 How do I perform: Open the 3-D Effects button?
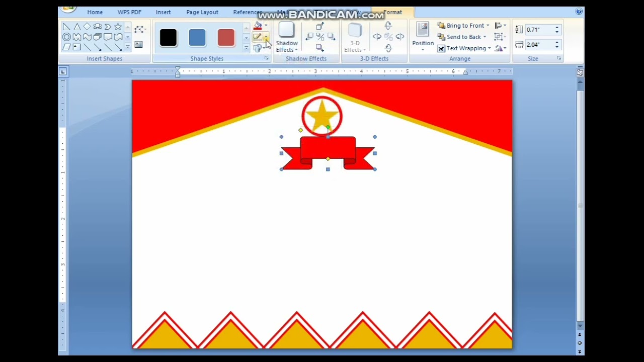[355, 37]
